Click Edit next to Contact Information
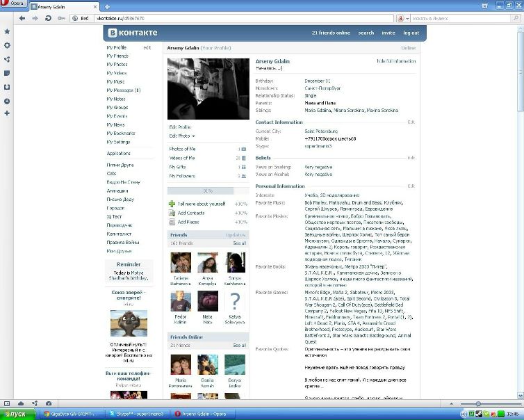 coord(411,122)
